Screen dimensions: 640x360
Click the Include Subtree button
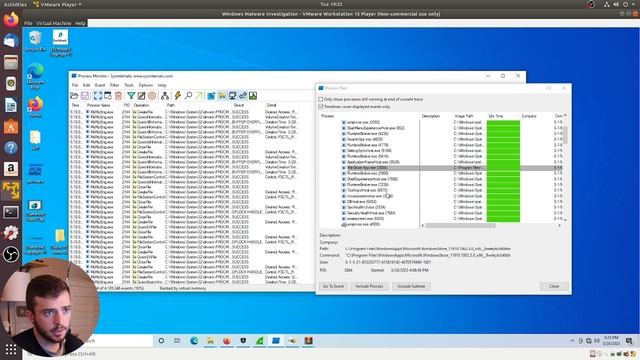411,286
